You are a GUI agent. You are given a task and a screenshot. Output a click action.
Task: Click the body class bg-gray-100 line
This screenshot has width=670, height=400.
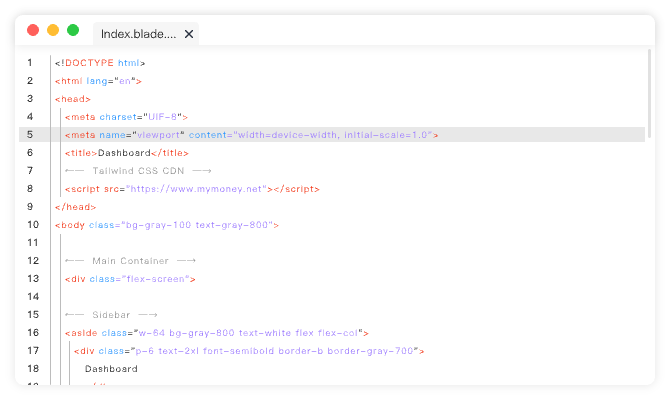(167, 225)
